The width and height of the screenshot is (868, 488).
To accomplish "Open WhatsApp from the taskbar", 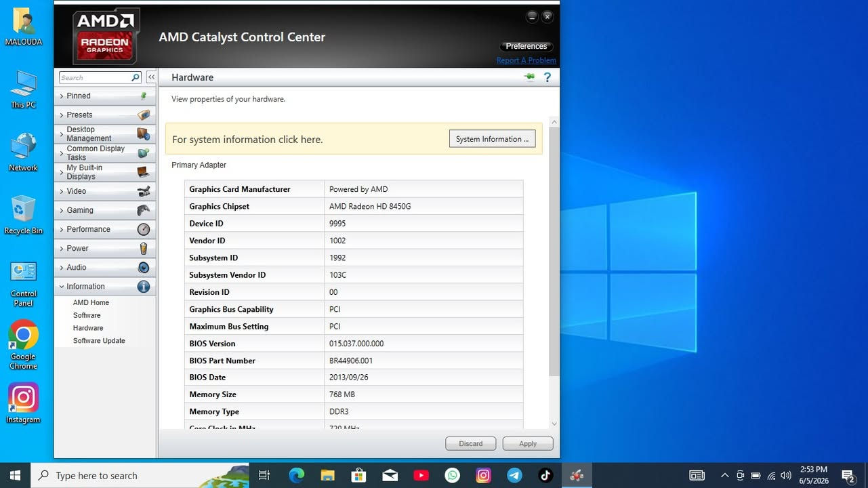I will [x=452, y=475].
